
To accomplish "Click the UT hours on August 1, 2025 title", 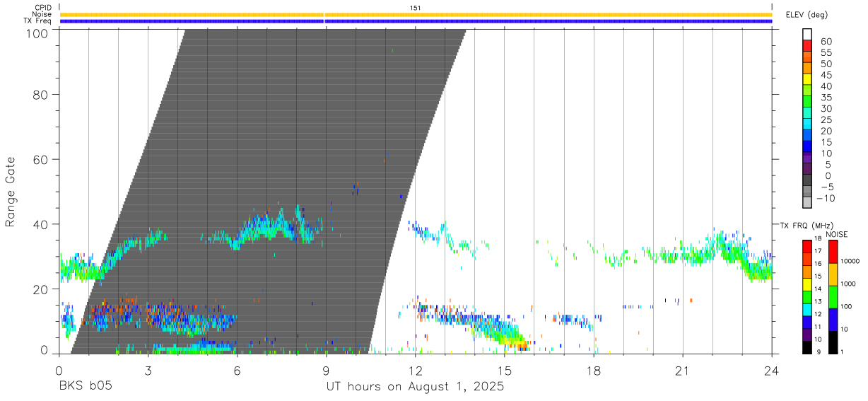I will 415,387.
